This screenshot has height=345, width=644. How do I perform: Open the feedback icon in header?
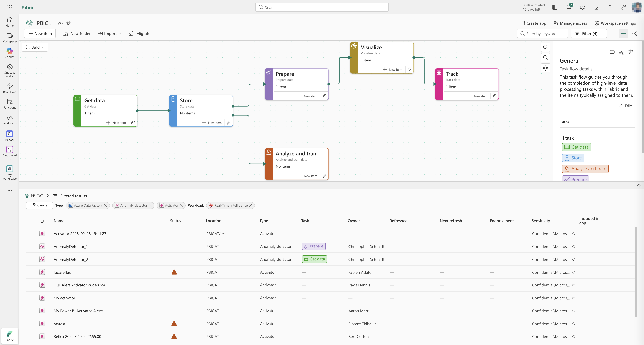(623, 7)
